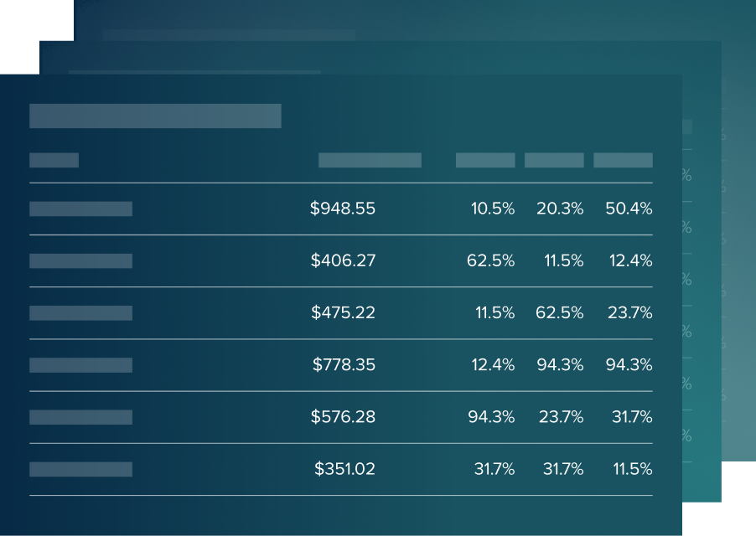Image resolution: width=756 pixels, height=536 pixels.
Task: Click the amount column header placeholder
Action: tap(370, 160)
